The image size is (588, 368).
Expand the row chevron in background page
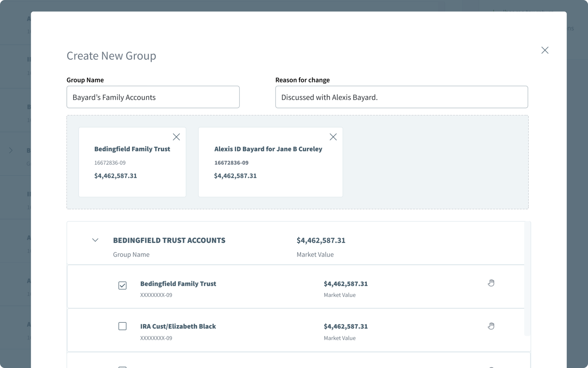11,150
